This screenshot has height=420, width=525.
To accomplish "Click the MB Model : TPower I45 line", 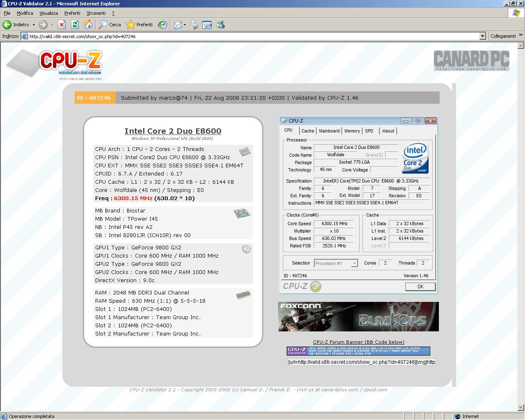I will (126, 219).
